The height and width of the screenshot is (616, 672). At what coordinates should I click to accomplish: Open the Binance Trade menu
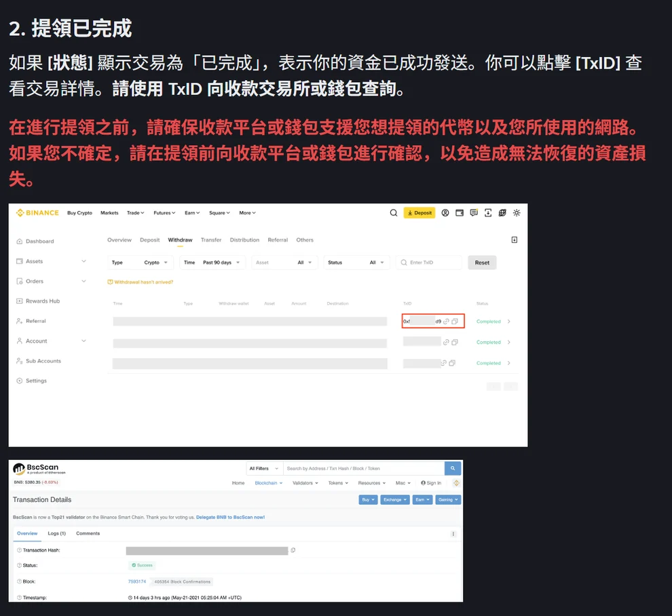click(x=136, y=213)
